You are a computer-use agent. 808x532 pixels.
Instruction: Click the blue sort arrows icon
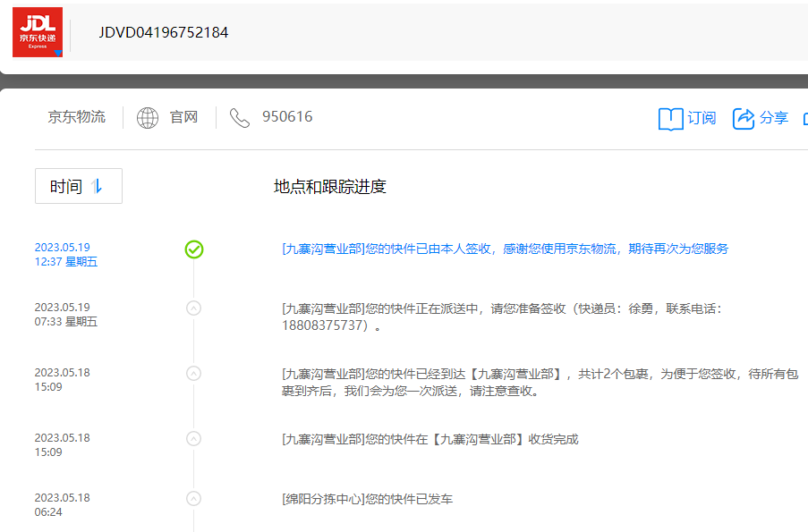[97, 186]
